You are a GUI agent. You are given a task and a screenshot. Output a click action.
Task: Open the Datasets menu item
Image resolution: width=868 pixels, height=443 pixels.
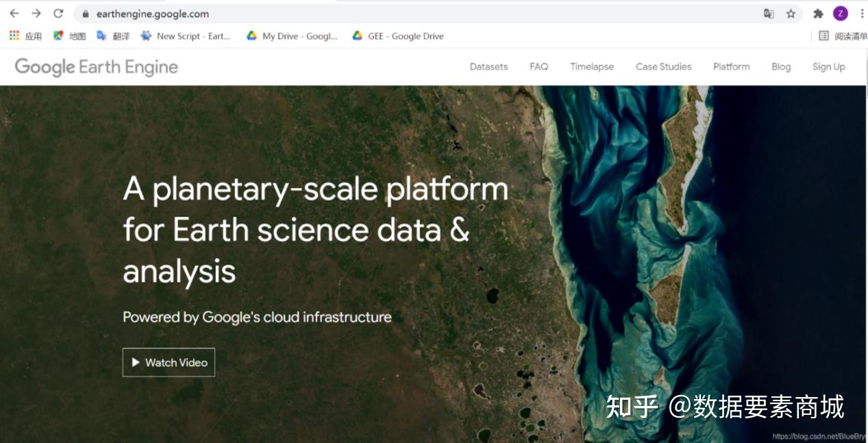[x=488, y=67]
